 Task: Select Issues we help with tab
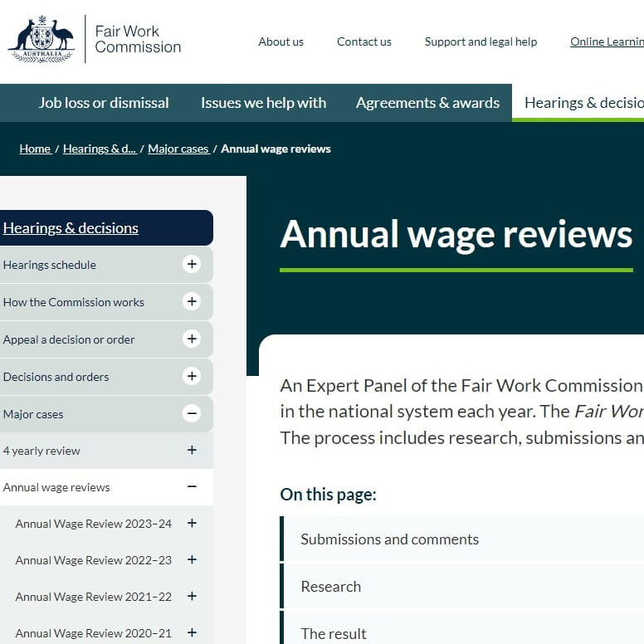point(263,103)
